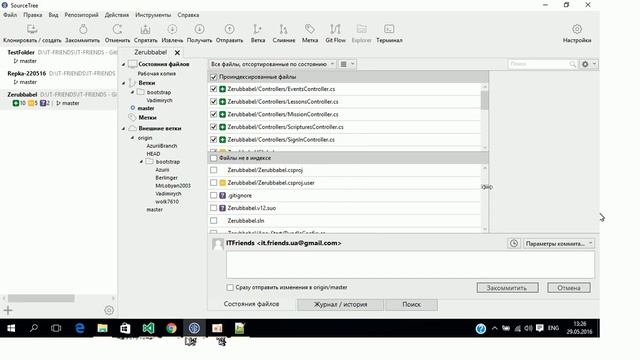Screen dimensions: 640x360
Task: Click the search input field
Action: point(539,64)
